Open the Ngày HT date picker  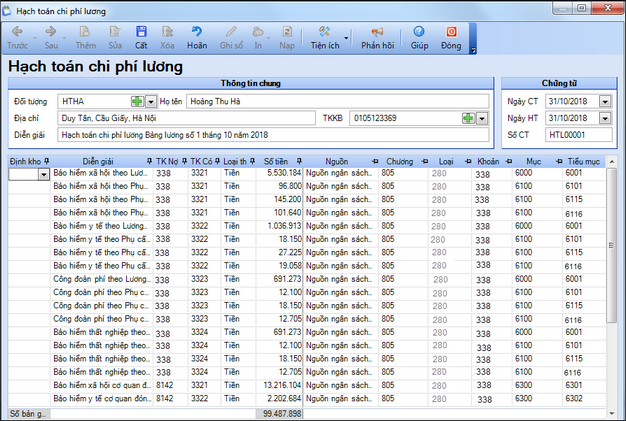coord(605,118)
